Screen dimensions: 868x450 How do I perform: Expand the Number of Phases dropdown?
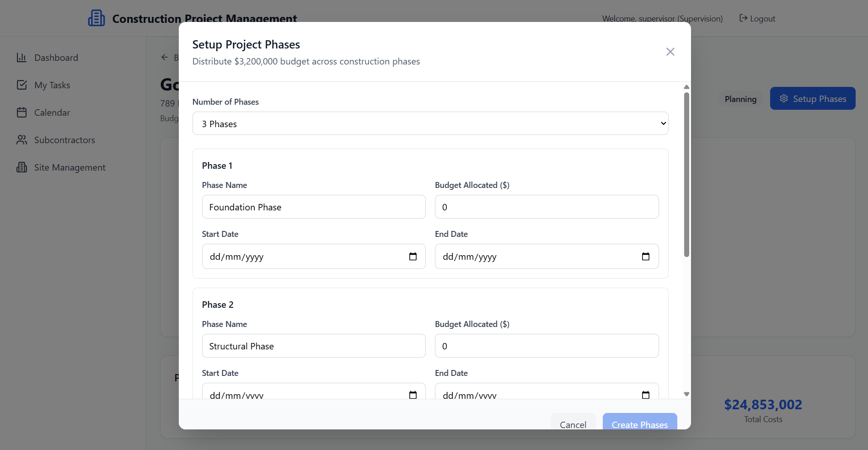[430, 123]
